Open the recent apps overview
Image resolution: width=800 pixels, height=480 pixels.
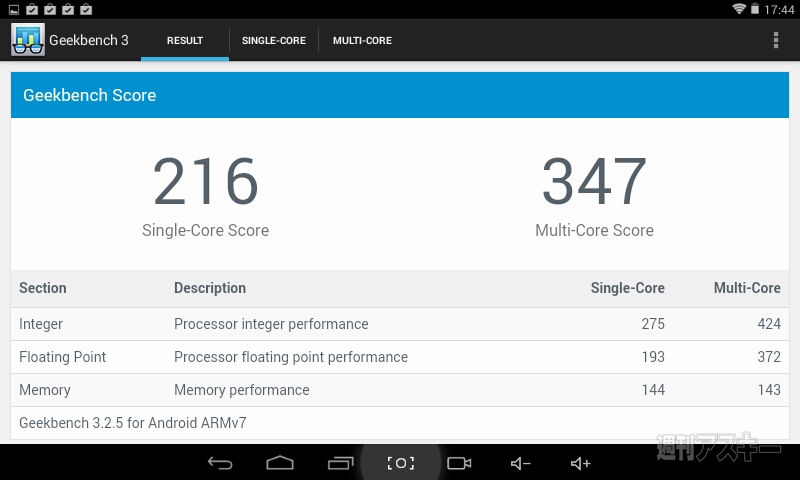(341, 463)
